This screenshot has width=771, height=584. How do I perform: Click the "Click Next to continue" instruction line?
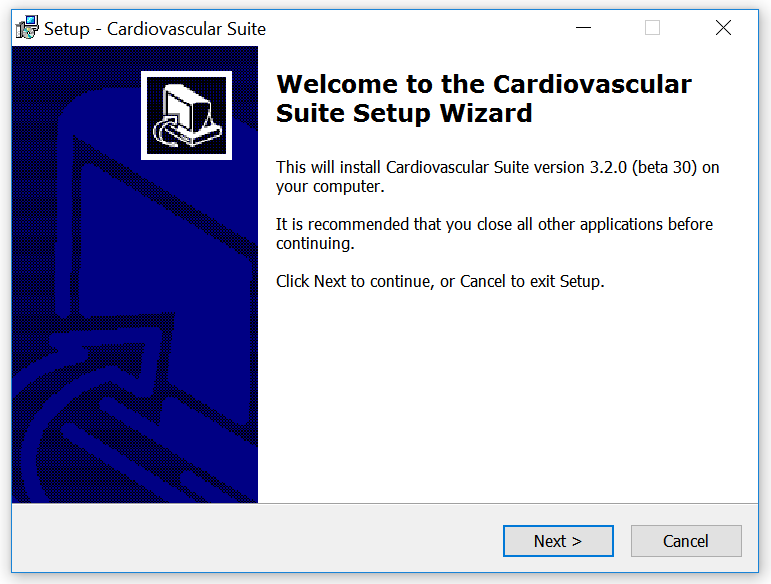point(440,281)
